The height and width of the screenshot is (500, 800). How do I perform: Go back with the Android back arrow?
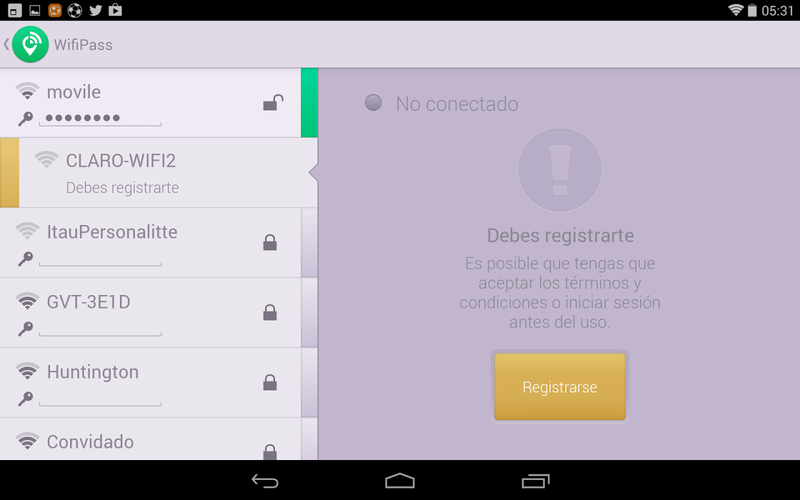click(265, 481)
